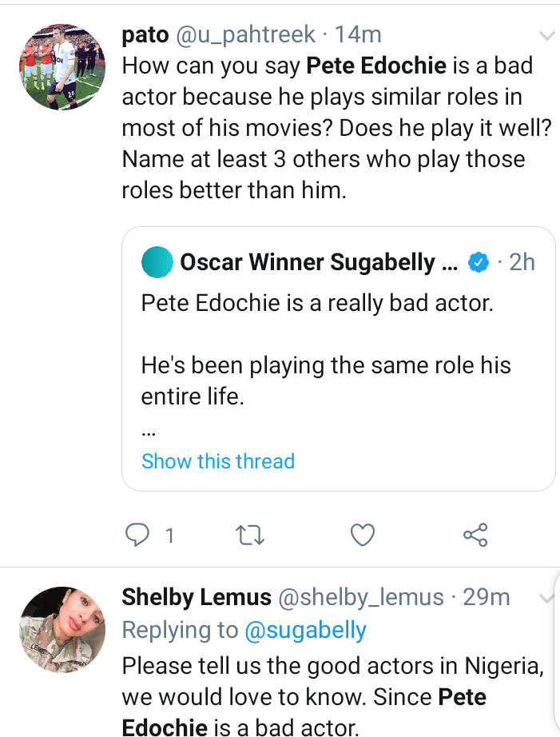Click the Show this thread link
Screen dimensions: 560x737
218,461
